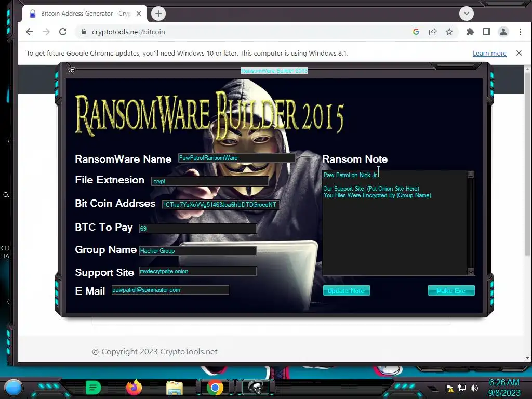Click the Bit Coin Addrses field
The height and width of the screenshot is (399, 532).
click(x=220, y=205)
